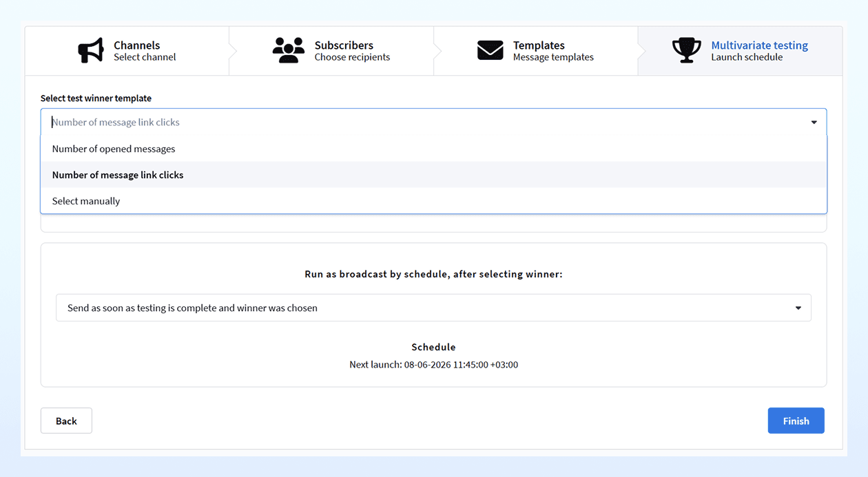The image size is (868, 477).
Task: Click the 'Next launch: 08-06-2026 11:45:00 +03:00' text
Action: [x=433, y=365]
